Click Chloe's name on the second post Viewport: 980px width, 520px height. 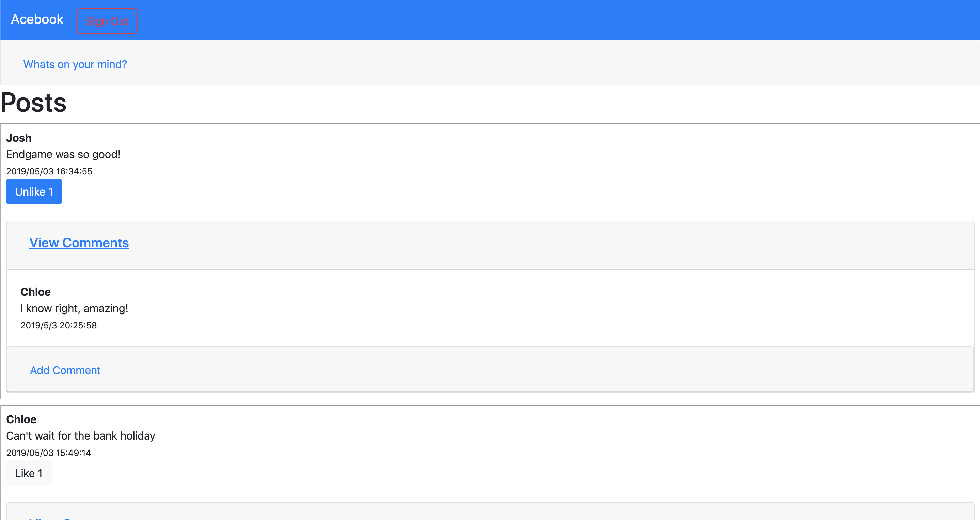pyautogui.click(x=21, y=419)
